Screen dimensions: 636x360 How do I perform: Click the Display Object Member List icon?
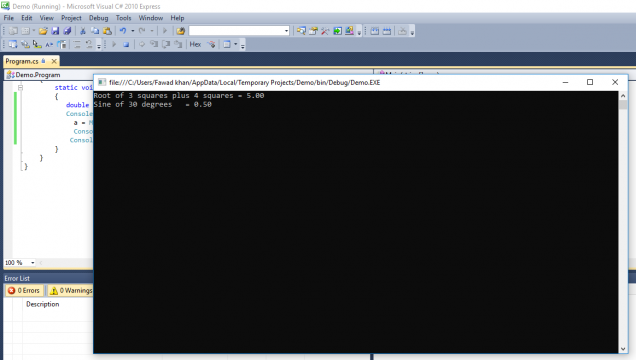pyautogui.click(x=13, y=44)
